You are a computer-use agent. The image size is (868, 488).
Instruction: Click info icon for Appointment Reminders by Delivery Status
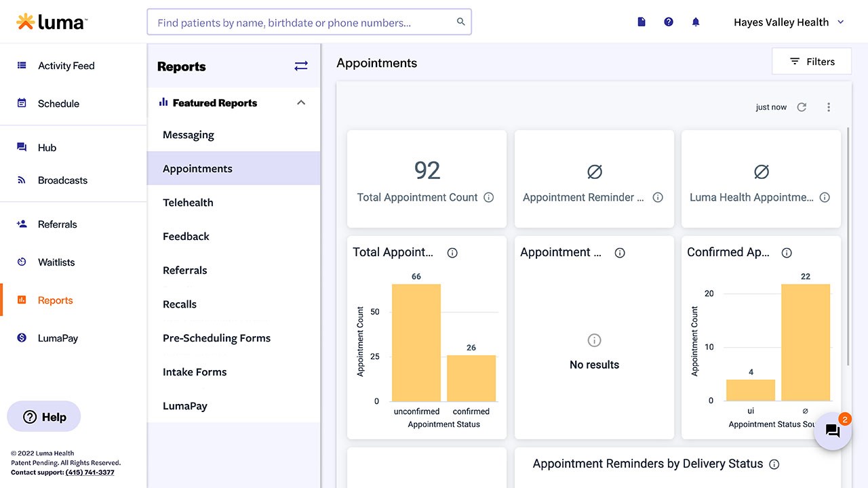pos(774,464)
